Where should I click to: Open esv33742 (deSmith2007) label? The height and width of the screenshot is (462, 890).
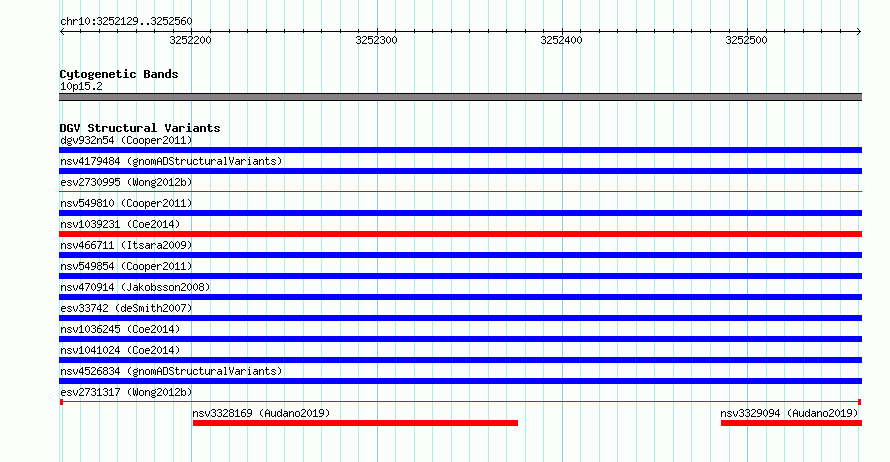126,308
